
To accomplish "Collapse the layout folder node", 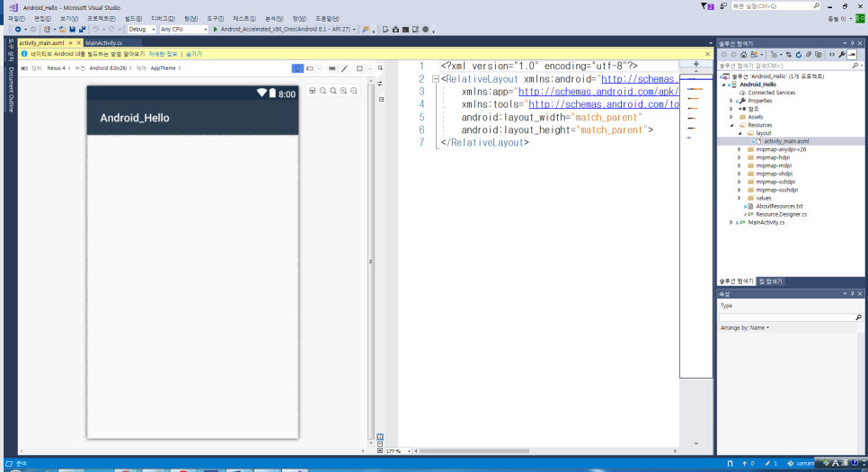I will click(740, 133).
